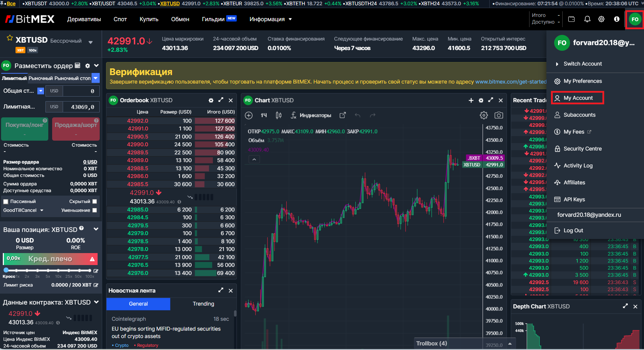Expand the Orderbook panel to fullscreen

221,100
